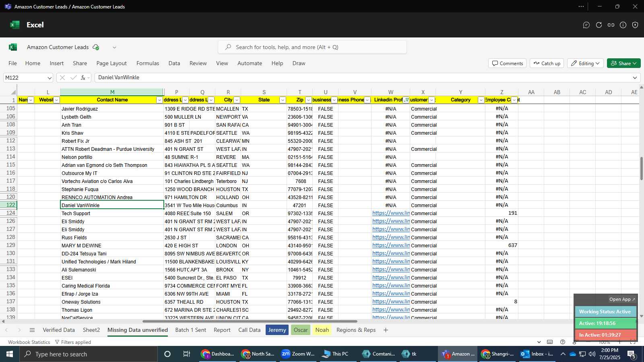The height and width of the screenshot is (362, 644).
Task: Open the all sheets list icon
Action: pyautogui.click(x=32, y=330)
